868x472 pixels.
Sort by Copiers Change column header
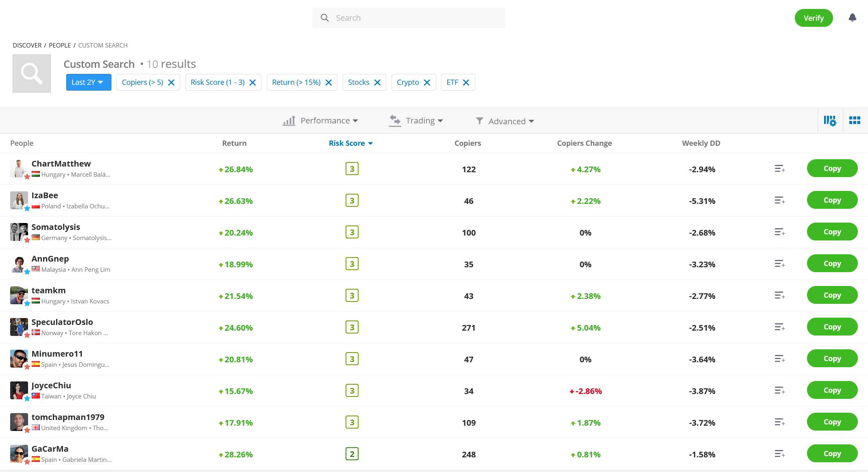pyautogui.click(x=584, y=143)
